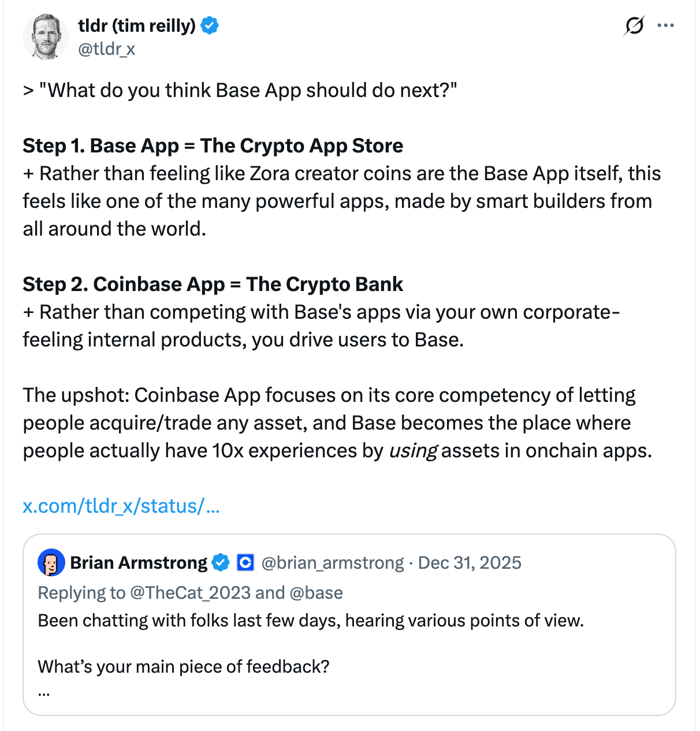Viewport: 700px width, 731px height.
Task: Click the "Step 1. Base App" bold heading
Action: [x=213, y=146]
